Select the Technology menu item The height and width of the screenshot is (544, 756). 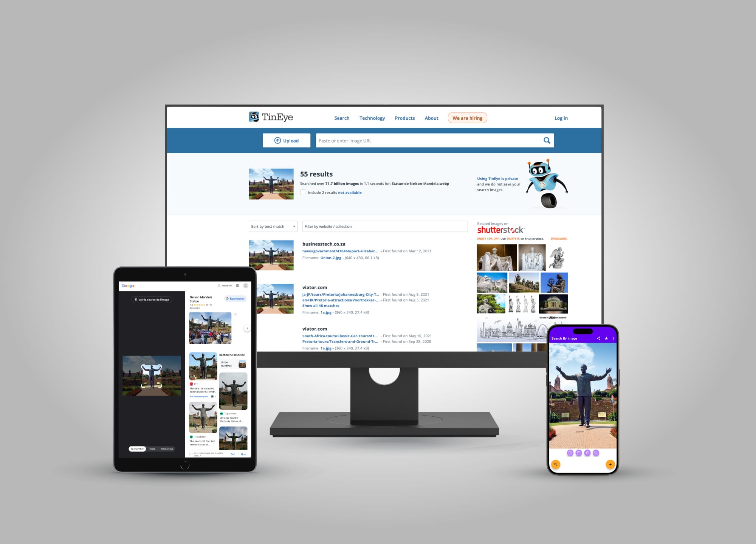click(x=373, y=118)
